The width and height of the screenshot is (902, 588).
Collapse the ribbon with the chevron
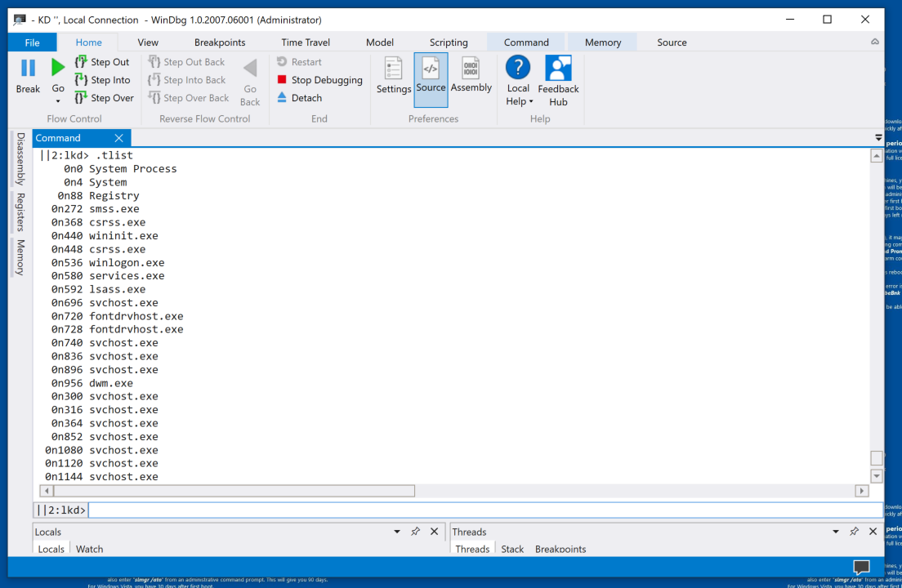click(x=874, y=42)
